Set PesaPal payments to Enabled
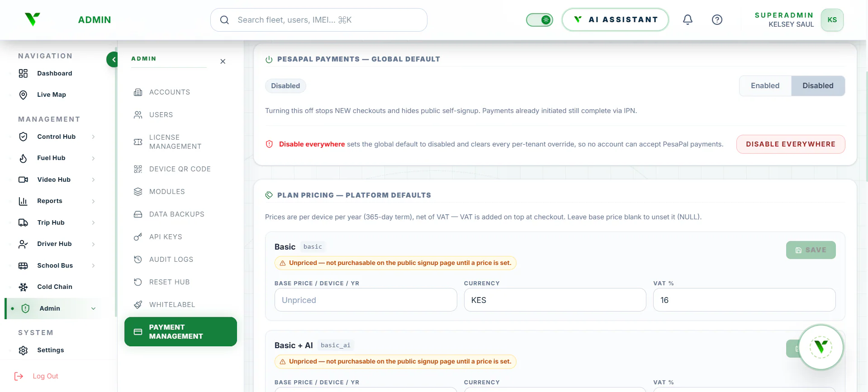The width and height of the screenshot is (868, 392). (x=765, y=86)
